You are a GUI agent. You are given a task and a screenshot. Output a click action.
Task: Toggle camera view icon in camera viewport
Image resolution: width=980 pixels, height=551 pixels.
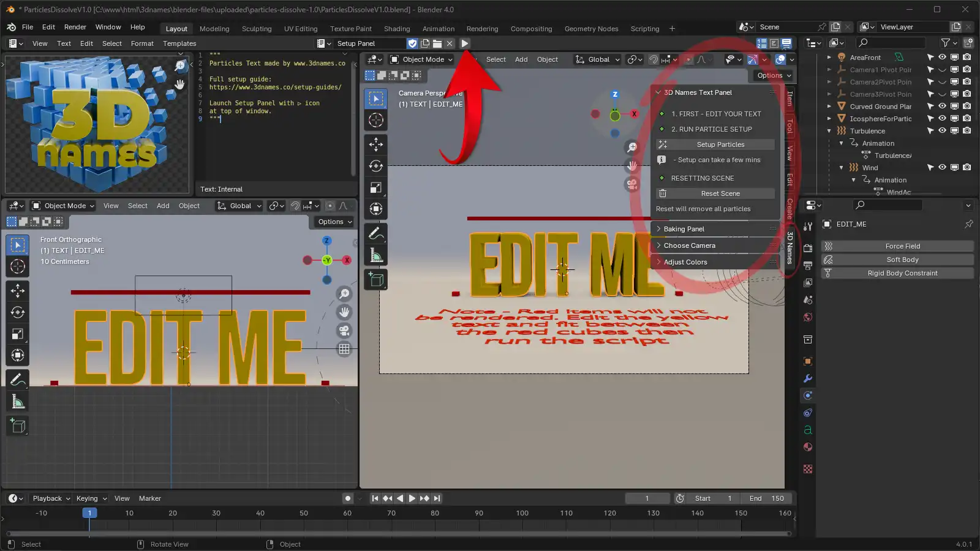[632, 184]
